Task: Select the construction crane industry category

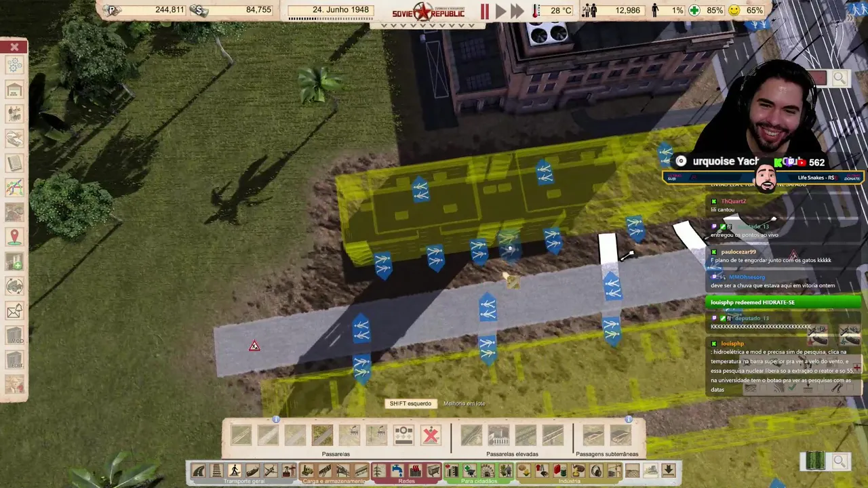Action: (x=614, y=470)
